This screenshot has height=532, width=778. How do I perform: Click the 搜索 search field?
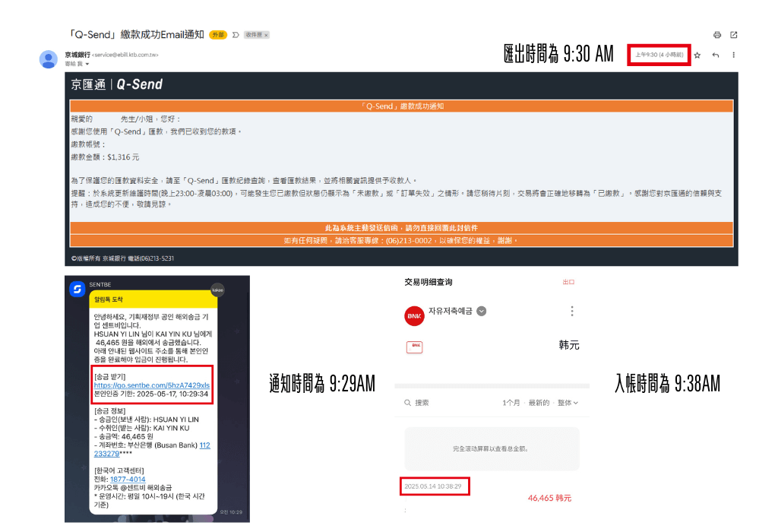tap(422, 403)
